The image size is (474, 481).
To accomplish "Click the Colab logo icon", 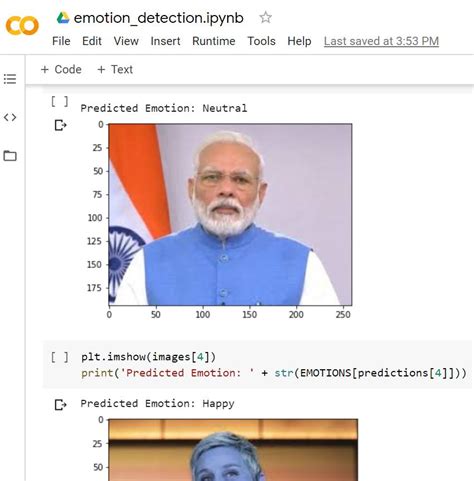I will coord(22,25).
